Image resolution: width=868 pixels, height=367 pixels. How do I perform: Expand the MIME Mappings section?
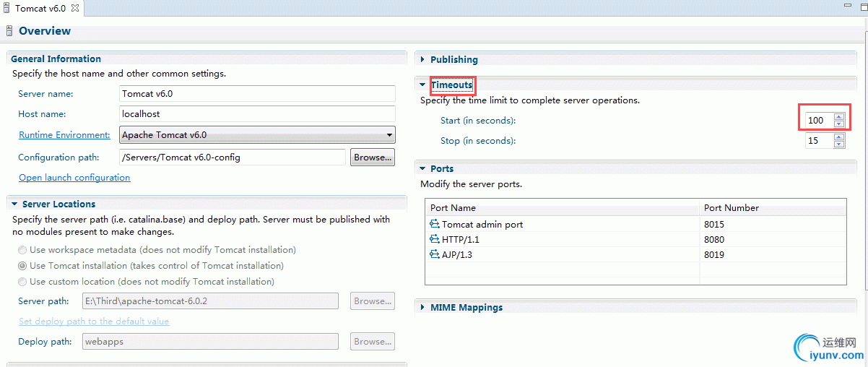pos(422,307)
